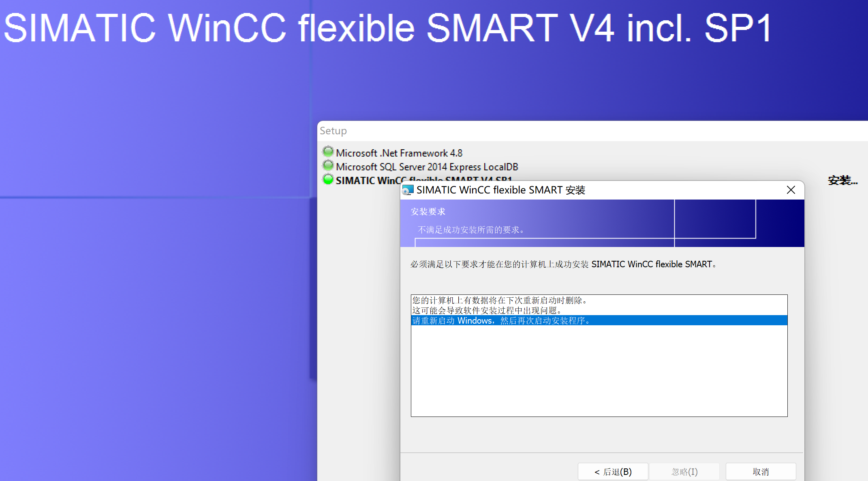868x481 pixels.
Task: Click the status icon beside SQL Server 2014 Express LocalDB
Action: (x=328, y=165)
